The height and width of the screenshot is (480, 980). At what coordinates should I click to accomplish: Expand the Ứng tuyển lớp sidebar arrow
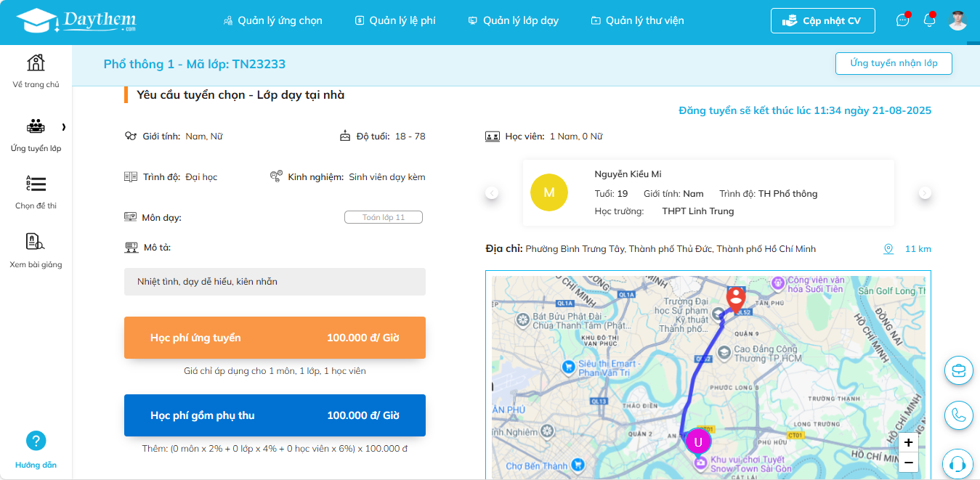tap(64, 127)
